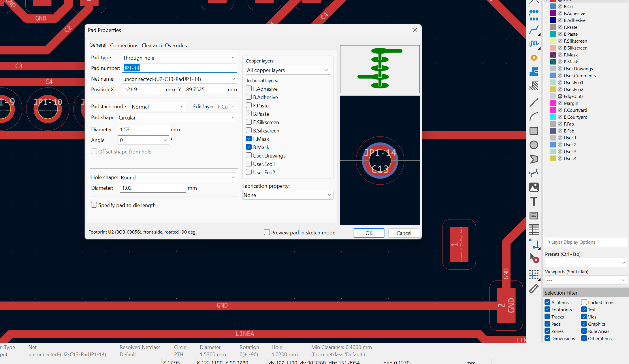Select the Draw Circle tool
629x364 pixels.
pos(534,145)
